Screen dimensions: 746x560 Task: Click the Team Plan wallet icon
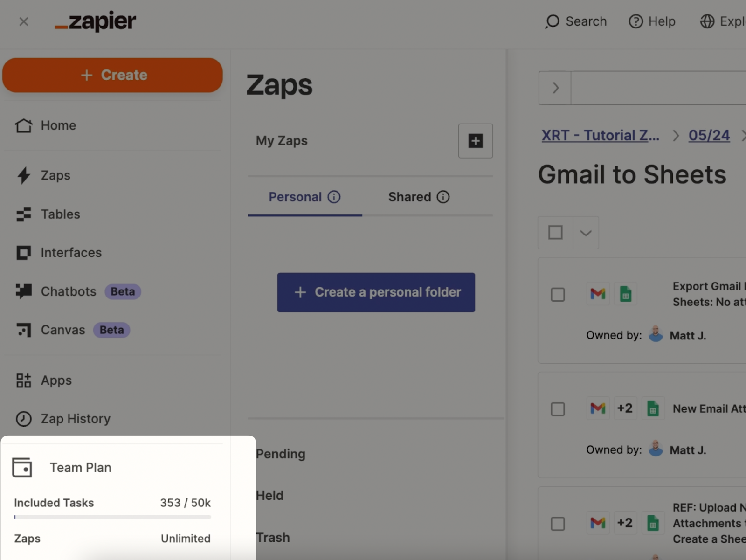click(22, 468)
